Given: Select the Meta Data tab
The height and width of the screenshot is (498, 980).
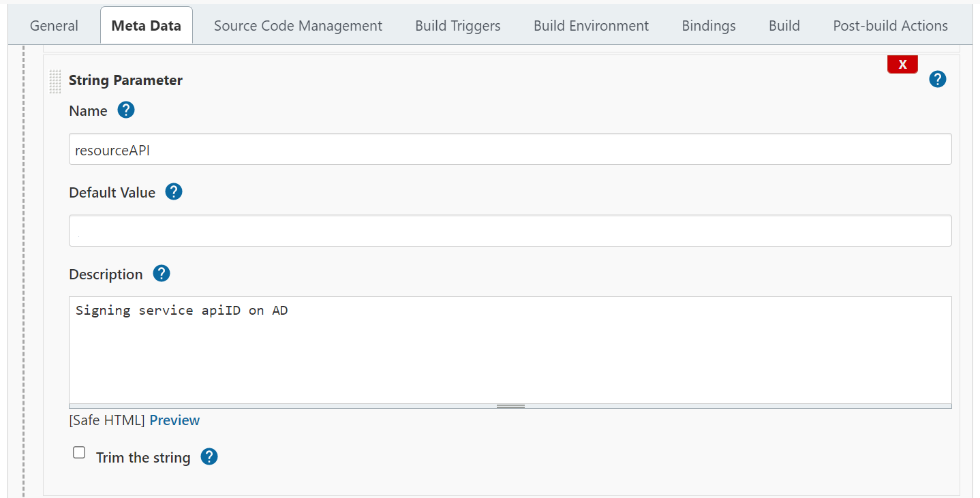Looking at the screenshot, I should 146,26.
